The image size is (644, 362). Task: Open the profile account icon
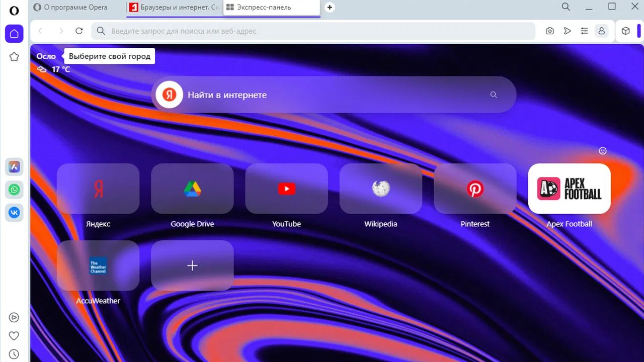pyautogui.click(x=601, y=31)
